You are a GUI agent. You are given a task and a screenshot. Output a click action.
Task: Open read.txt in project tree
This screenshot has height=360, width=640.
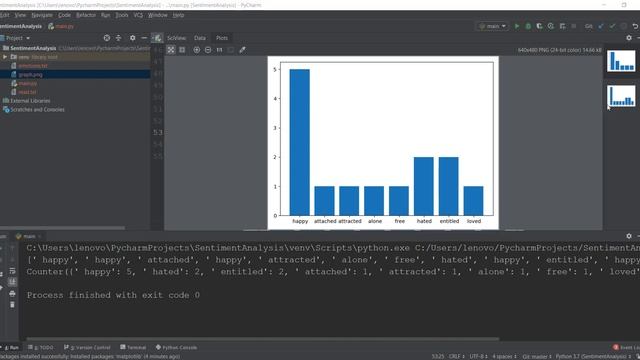click(x=27, y=92)
